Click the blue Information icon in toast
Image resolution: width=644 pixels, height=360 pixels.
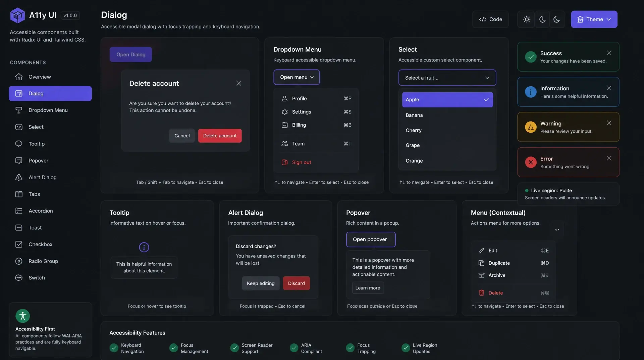tap(531, 92)
